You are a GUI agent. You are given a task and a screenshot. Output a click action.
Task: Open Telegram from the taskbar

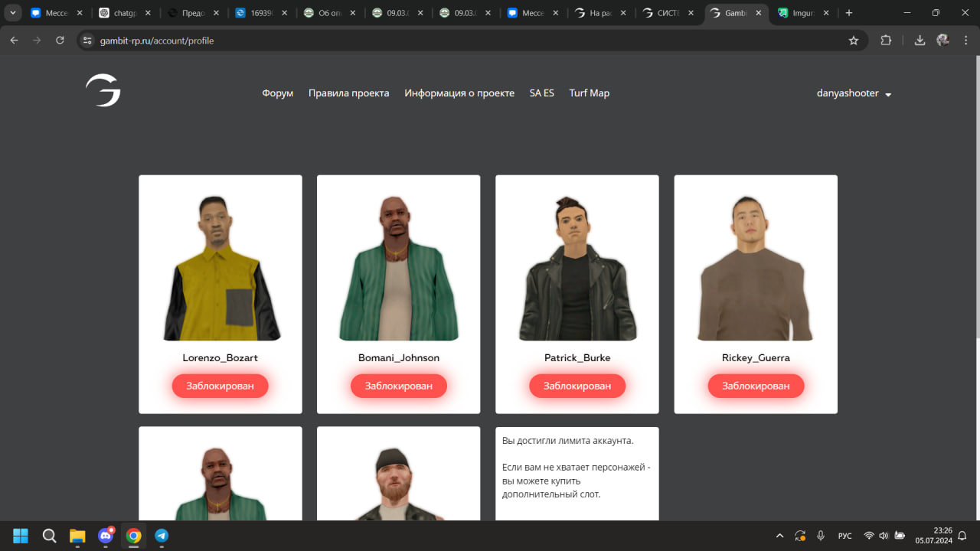coord(162,536)
